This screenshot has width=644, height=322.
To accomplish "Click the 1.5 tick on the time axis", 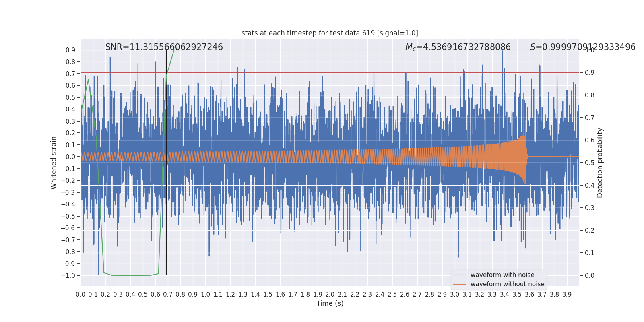I will tap(268, 295).
